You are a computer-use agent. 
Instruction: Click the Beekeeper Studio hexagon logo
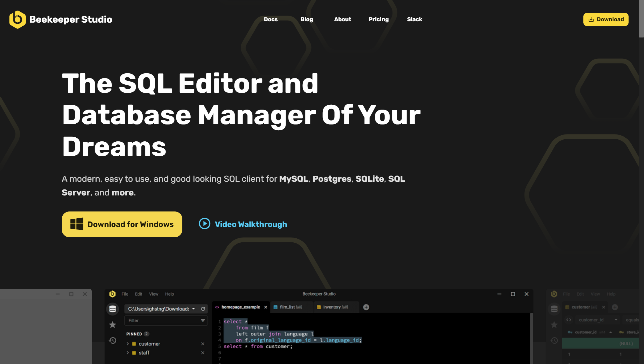coord(17,19)
